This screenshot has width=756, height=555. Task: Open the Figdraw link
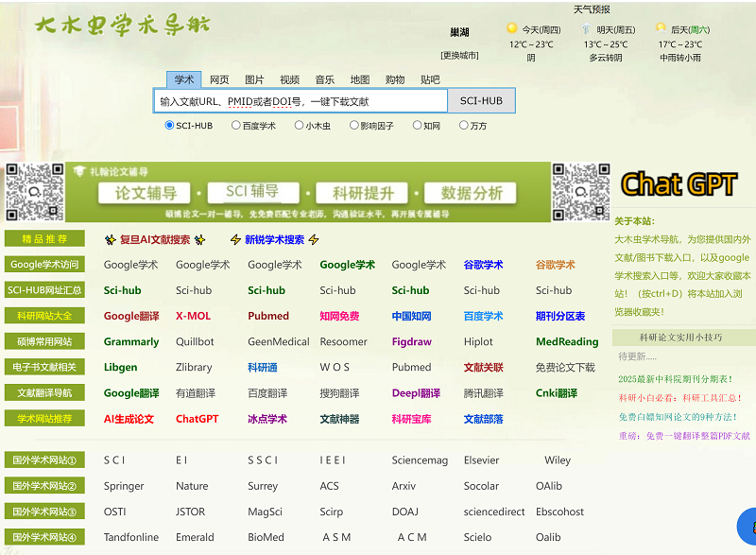click(412, 342)
